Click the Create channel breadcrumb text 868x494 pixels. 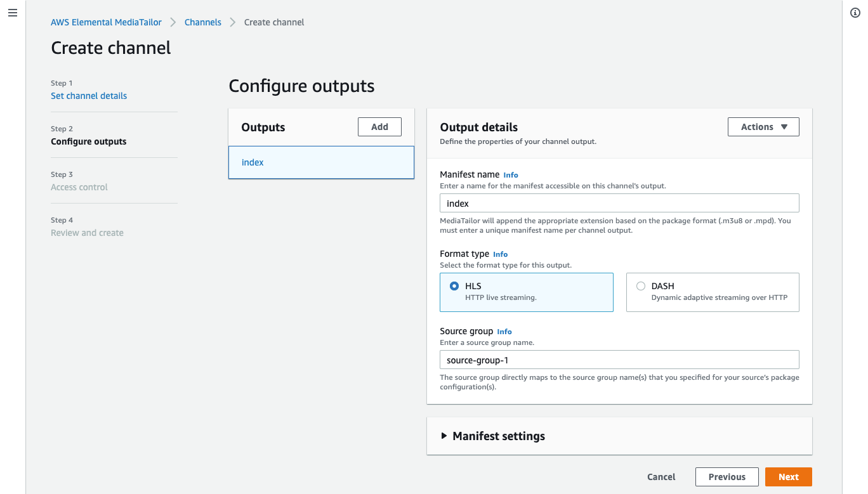pyautogui.click(x=274, y=22)
